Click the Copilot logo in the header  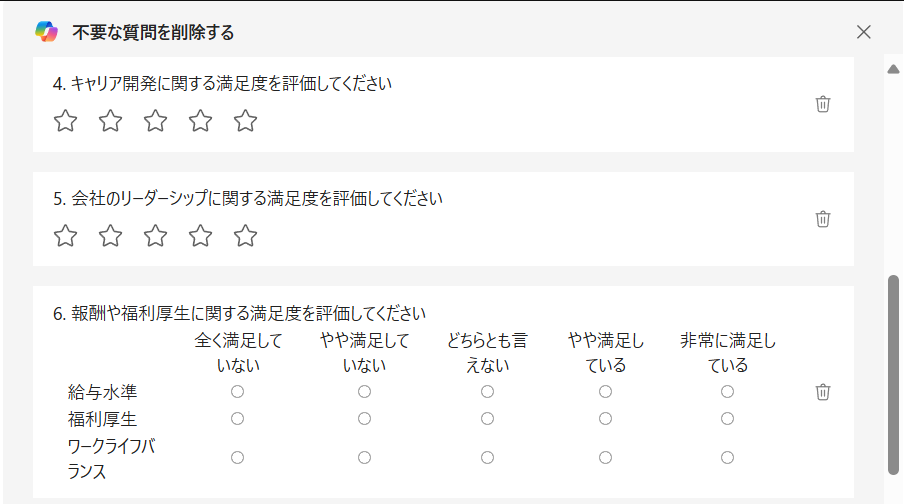46,32
